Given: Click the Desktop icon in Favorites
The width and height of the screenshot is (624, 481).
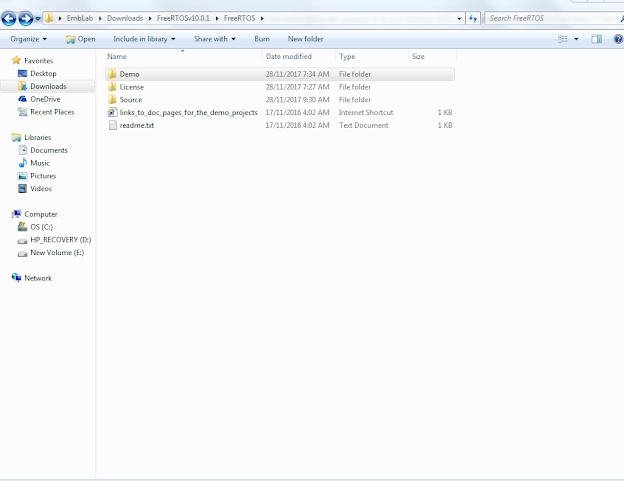Looking at the screenshot, I should [x=23, y=73].
